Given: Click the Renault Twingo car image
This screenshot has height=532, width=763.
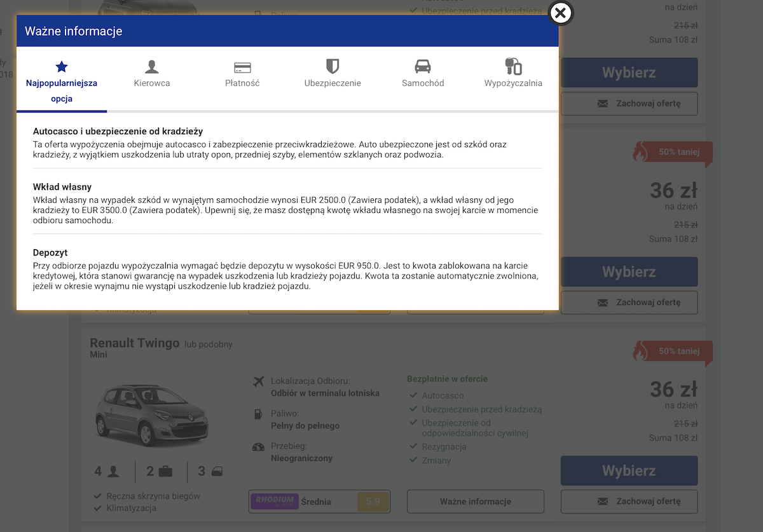Looking at the screenshot, I should coord(153,412).
